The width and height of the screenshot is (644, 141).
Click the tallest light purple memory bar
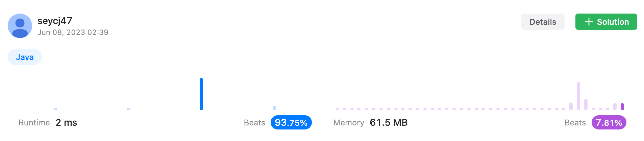[x=578, y=96]
